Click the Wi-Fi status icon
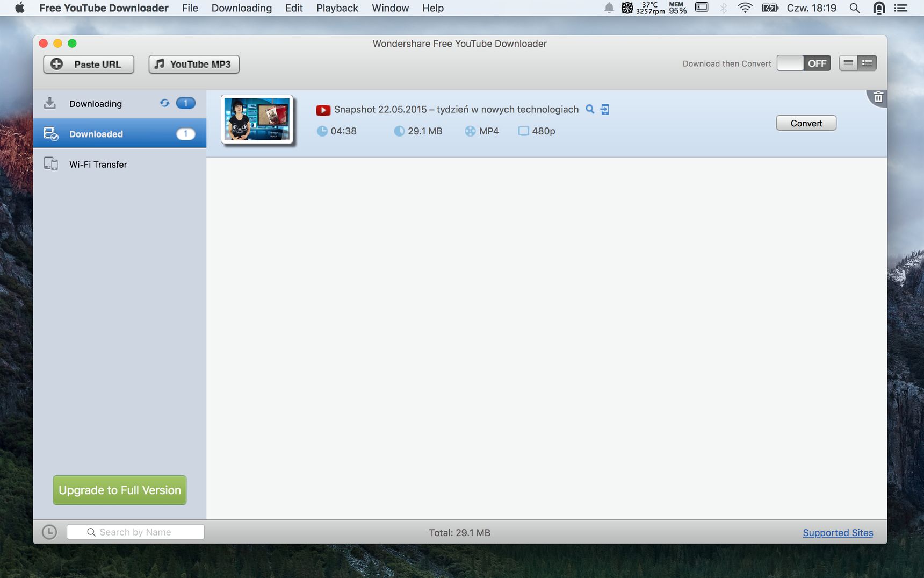 point(745,8)
